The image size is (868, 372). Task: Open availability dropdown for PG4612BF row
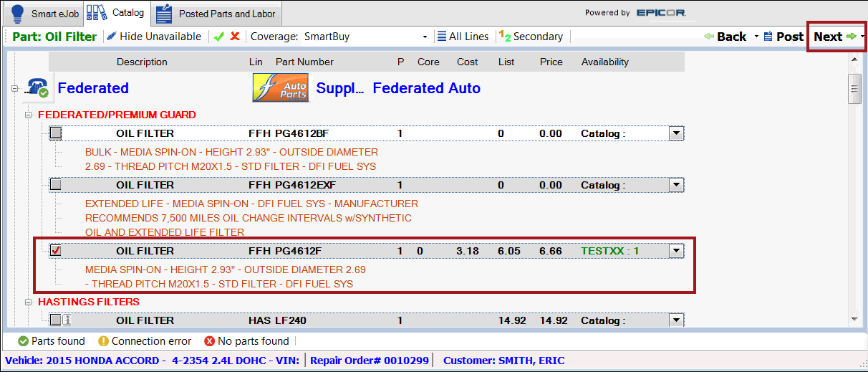coord(676,133)
